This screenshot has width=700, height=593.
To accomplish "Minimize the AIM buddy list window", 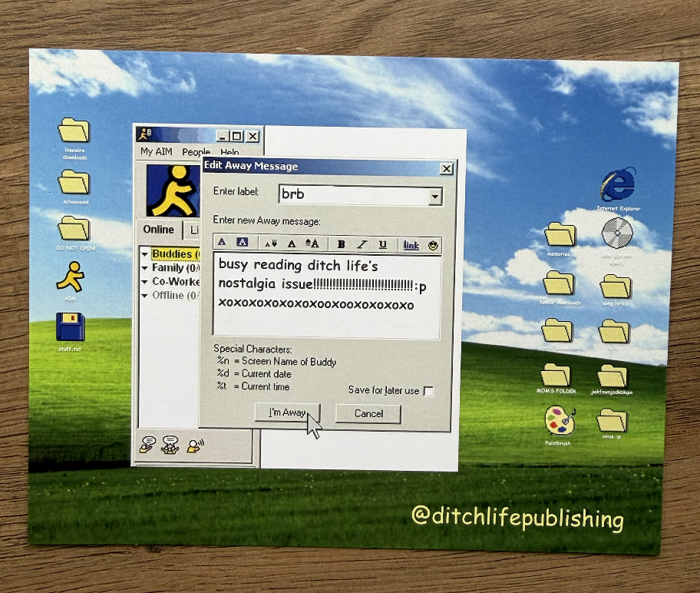I will click(223, 136).
